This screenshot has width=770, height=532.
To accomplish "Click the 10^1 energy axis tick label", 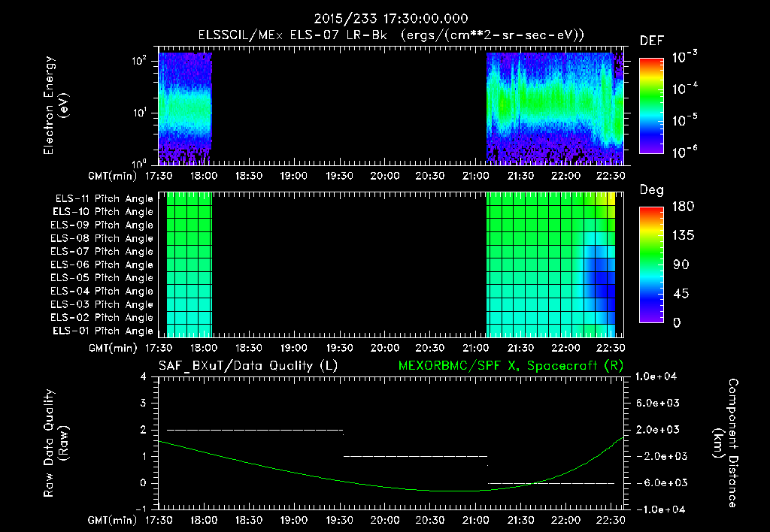I will point(139,113).
